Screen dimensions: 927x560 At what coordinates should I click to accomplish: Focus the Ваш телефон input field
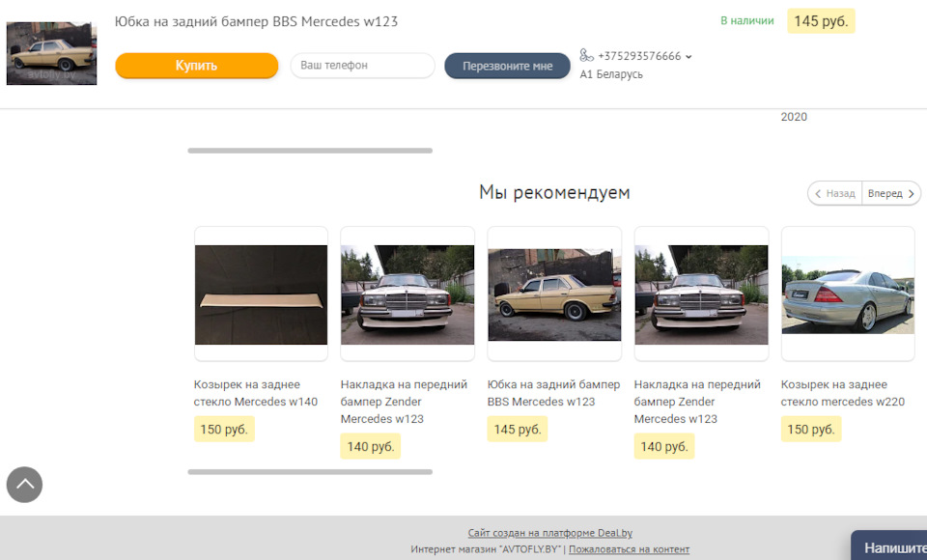click(362, 65)
